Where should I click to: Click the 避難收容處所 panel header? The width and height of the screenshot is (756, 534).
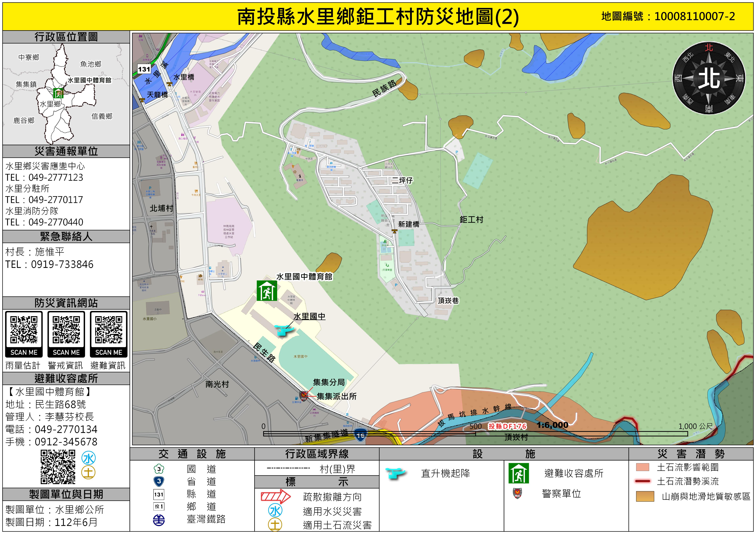pyautogui.click(x=66, y=378)
